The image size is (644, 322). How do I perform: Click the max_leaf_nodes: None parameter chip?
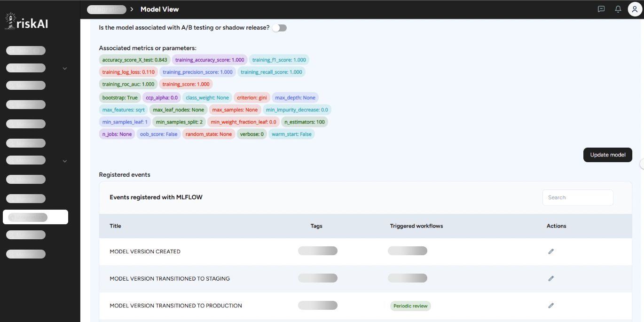pyautogui.click(x=178, y=110)
